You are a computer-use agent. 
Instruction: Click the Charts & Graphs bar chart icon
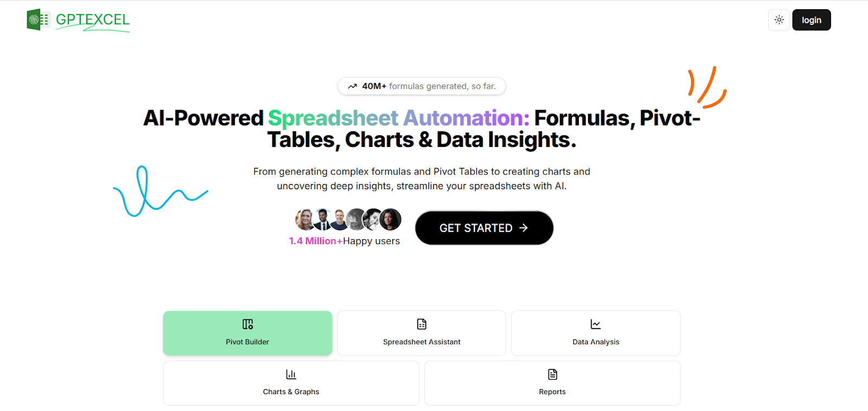tap(291, 374)
